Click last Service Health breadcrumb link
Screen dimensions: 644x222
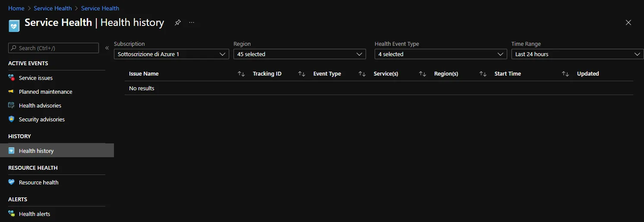click(100, 8)
